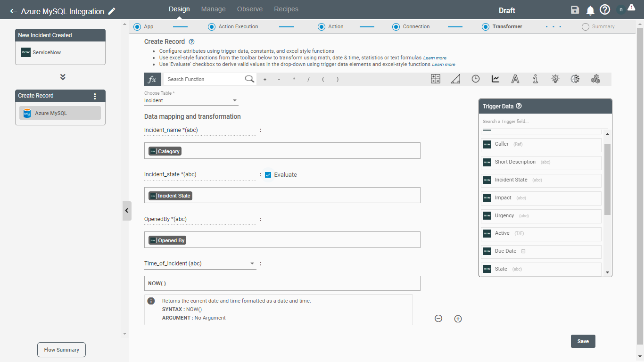
Task: Insert the plus operator
Action: (x=265, y=80)
